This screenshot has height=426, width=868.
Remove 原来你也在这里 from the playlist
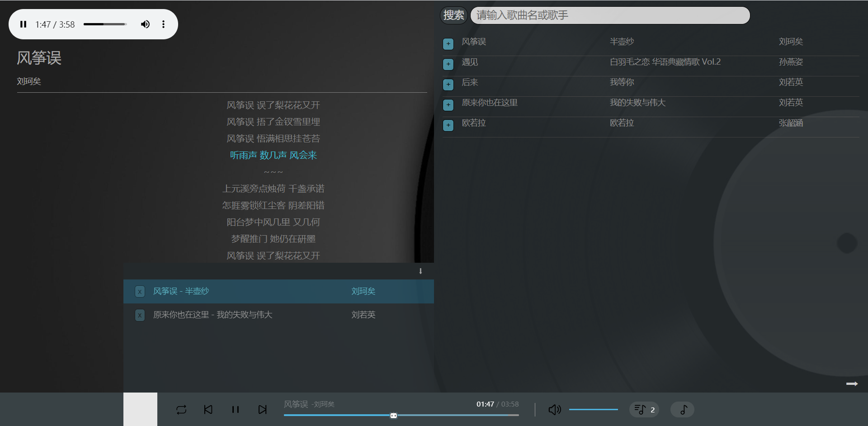tap(140, 315)
